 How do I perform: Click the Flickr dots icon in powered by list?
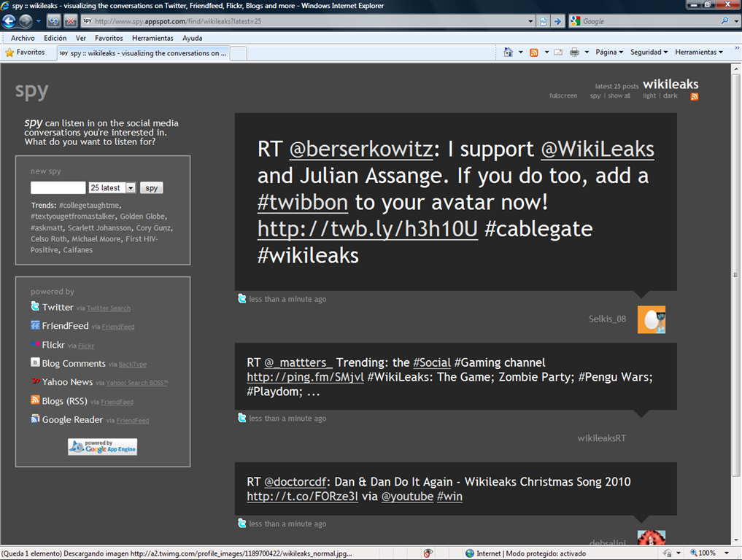point(35,344)
